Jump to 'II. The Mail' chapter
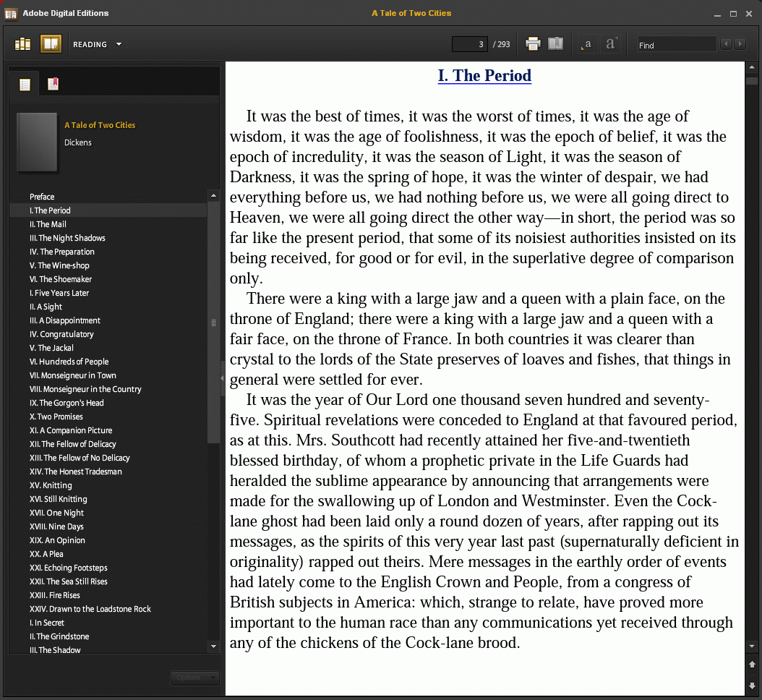762x700 pixels. pos(48,224)
